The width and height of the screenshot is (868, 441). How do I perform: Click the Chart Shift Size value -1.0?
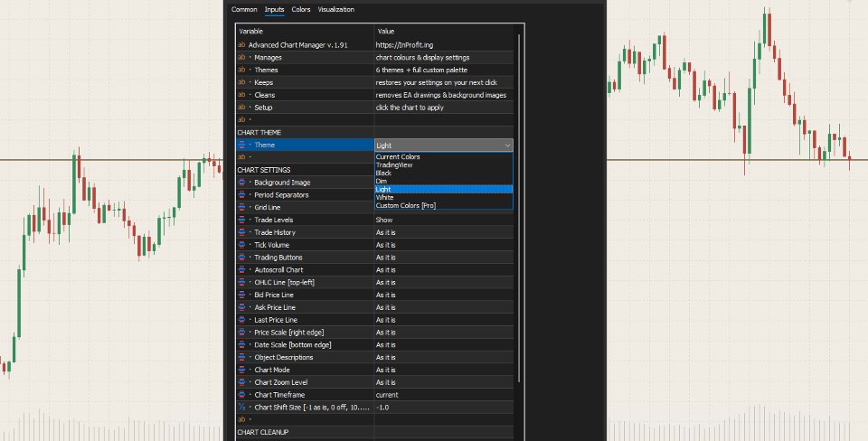(x=443, y=408)
